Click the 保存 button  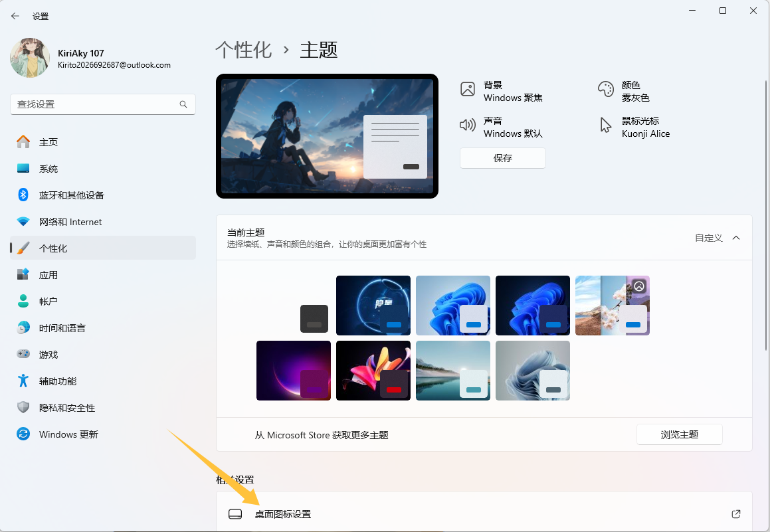point(502,158)
